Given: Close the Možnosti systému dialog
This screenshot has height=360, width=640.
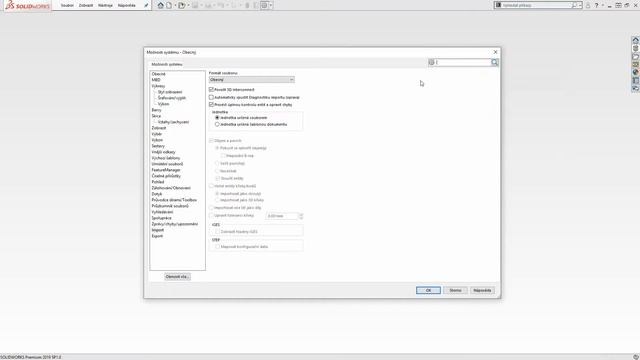Looking at the screenshot, I should click(x=495, y=52).
